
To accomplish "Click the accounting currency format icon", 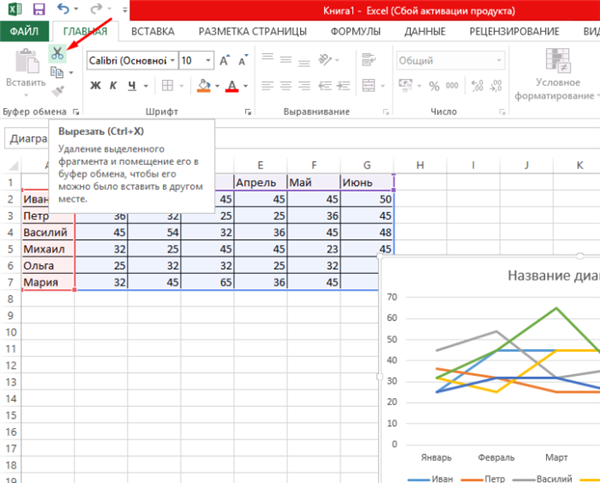I will pyautogui.click(x=406, y=85).
